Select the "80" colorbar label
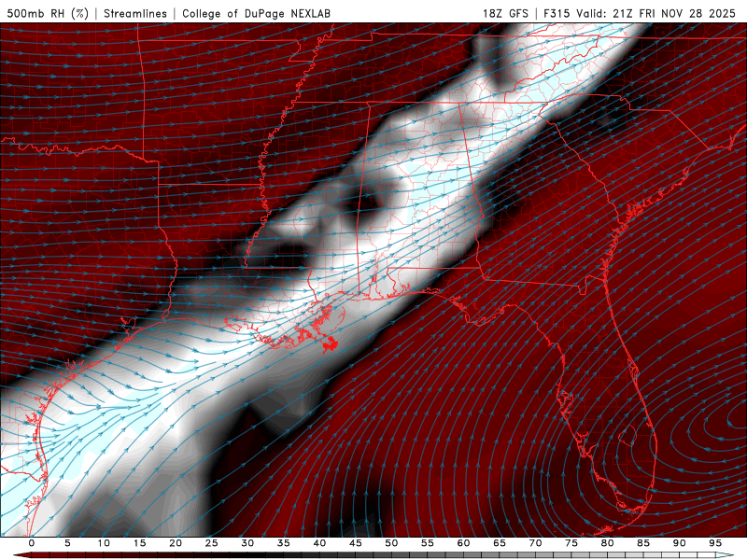Viewport: 747px width, 560px height. (x=608, y=543)
